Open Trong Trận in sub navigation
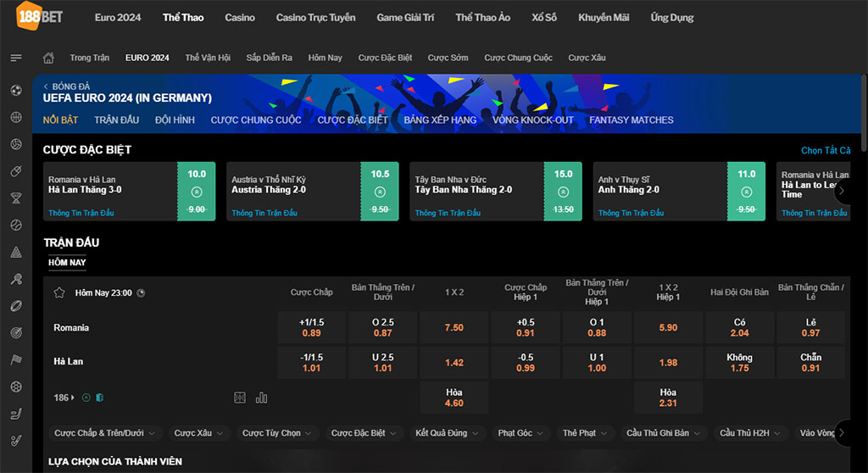 [x=89, y=58]
